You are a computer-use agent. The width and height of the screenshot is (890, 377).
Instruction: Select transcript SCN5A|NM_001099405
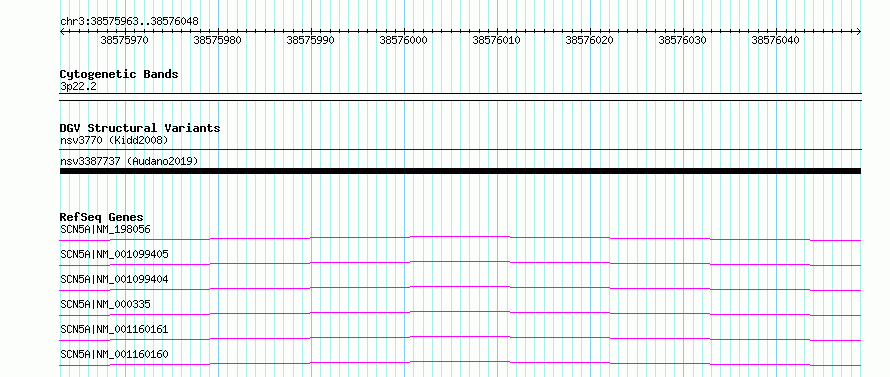pos(114,254)
